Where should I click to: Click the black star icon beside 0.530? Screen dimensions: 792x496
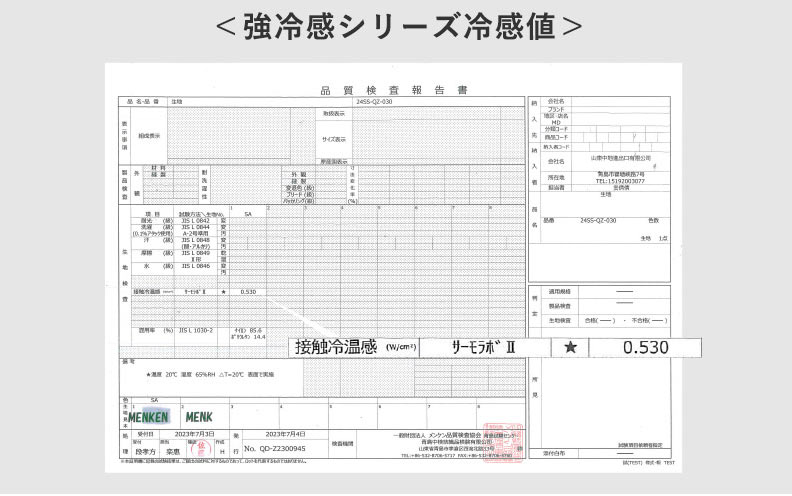pyautogui.click(x=571, y=348)
